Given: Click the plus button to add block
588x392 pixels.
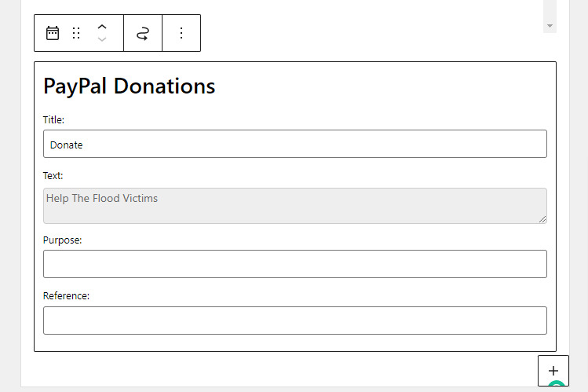Looking at the screenshot, I should click(553, 371).
